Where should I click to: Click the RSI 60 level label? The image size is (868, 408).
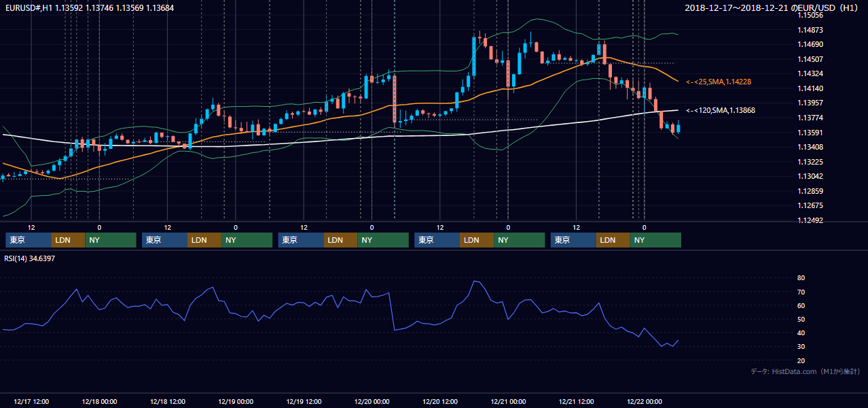coord(801,305)
